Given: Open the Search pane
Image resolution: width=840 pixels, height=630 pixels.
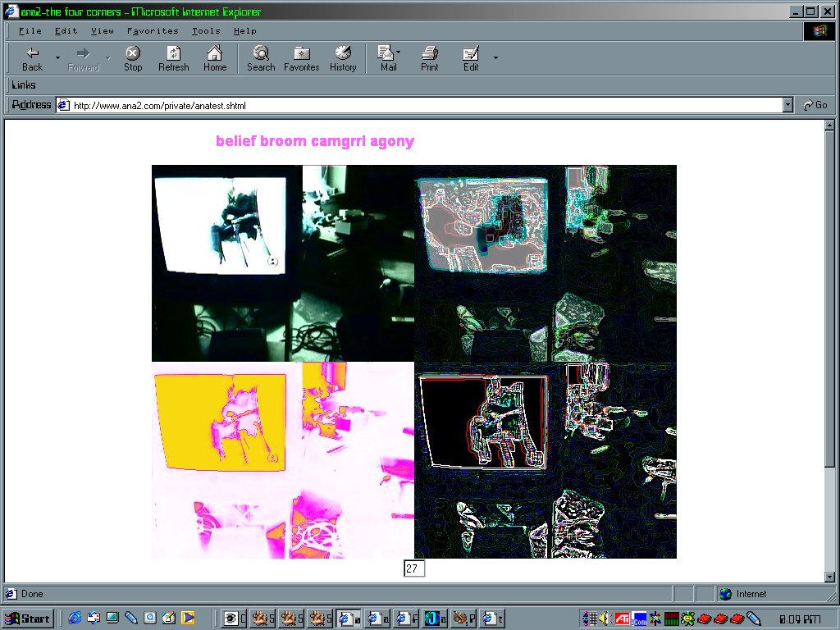Looking at the screenshot, I should click(x=261, y=57).
